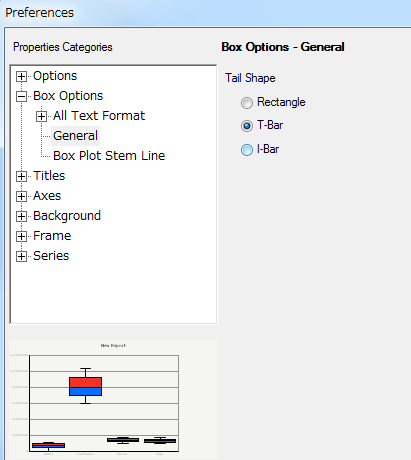Expand the Series category
This screenshot has height=460, width=411.
[21, 256]
